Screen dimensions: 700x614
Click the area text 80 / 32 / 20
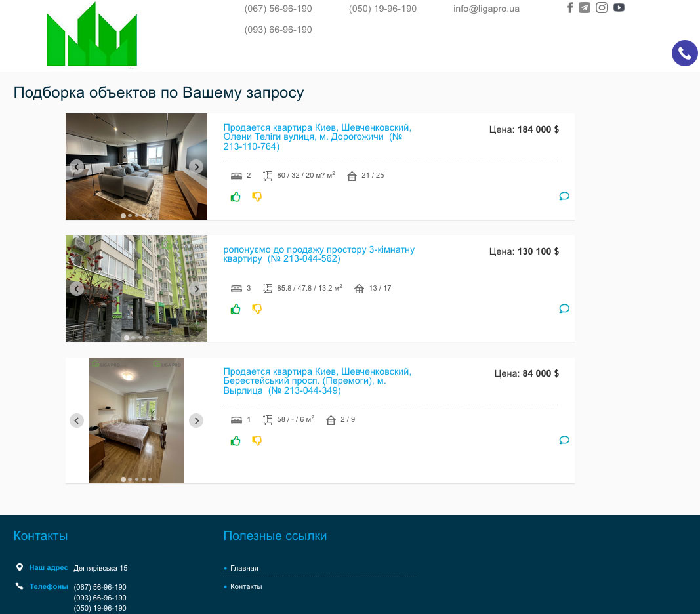(306, 175)
